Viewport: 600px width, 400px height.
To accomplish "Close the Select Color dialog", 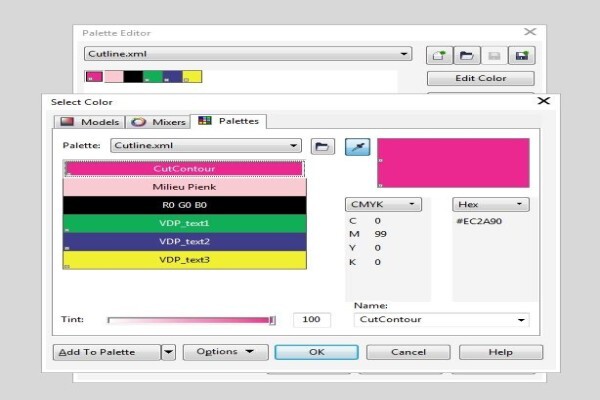I will coord(544,101).
